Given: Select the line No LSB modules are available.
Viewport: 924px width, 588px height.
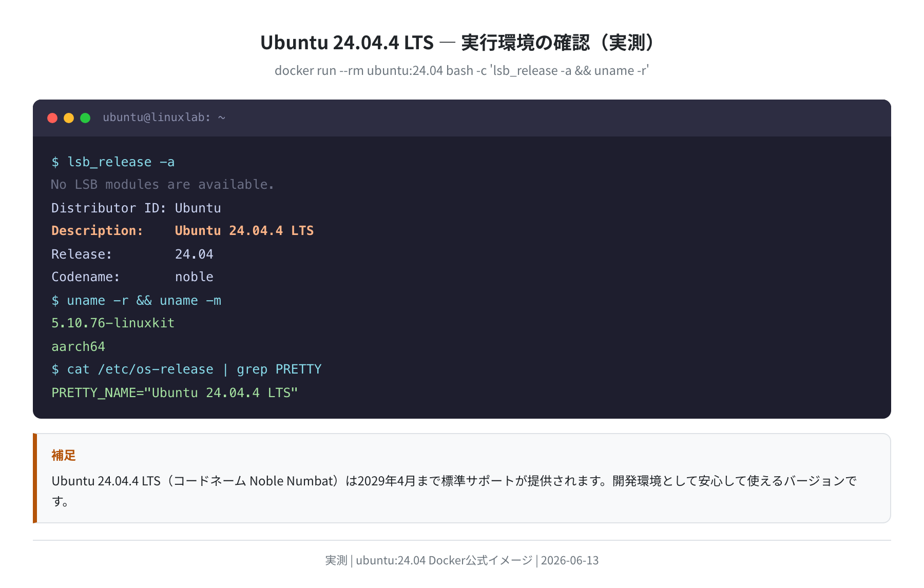Looking at the screenshot, I should [x=163, y=185].
